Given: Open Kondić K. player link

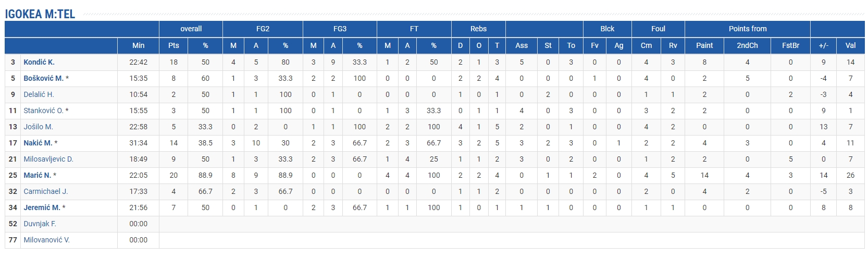Looking at the screenshot, I should pos(39,62).
